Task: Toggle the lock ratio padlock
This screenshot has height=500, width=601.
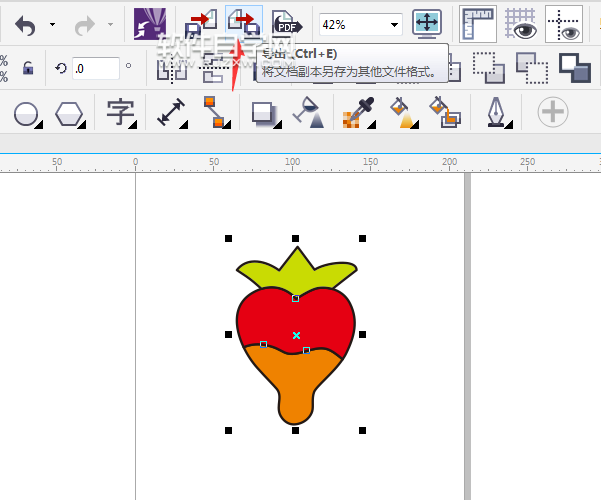Action: [28, 68]
